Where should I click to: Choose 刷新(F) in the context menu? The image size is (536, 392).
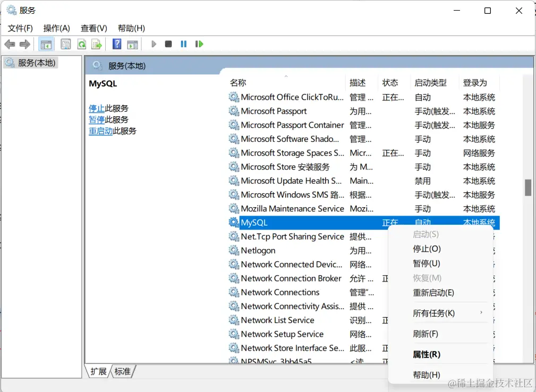426,334
